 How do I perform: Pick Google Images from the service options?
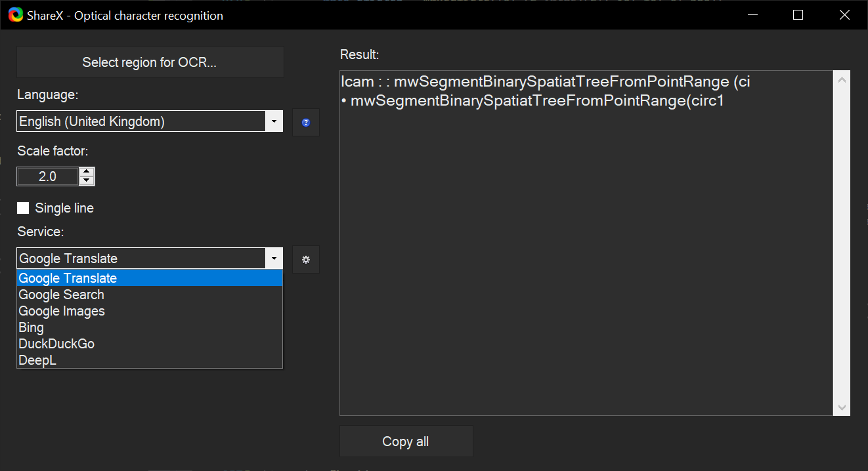pyautogui.click(x=62, y=310)
